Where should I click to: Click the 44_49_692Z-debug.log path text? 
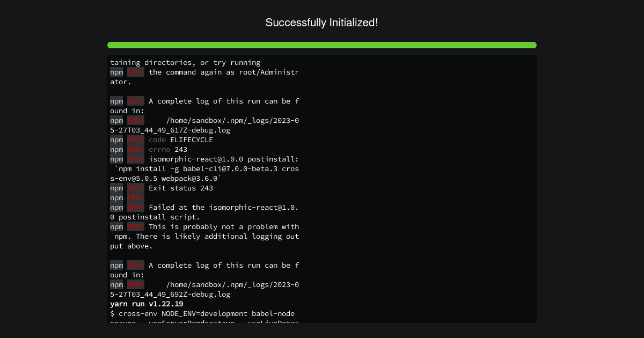click(x=170, y=294)
